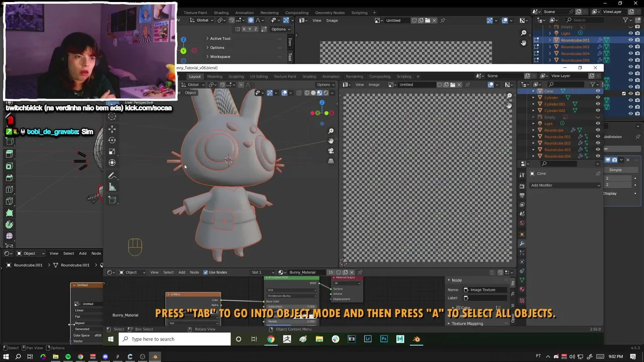Screen dimensions: 644x362
Task: Toggle the camera view icon in the viewport
Action: pyautogui.click(x=331, y=151)
